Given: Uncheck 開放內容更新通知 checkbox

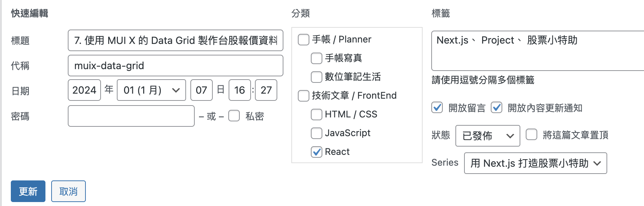Looking at the screenshot, I should click(497, 107).
